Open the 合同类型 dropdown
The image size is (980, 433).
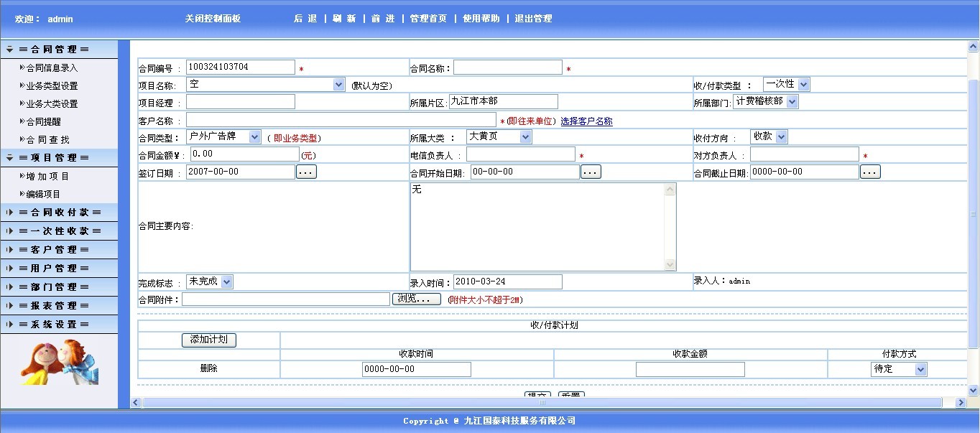pyautogui.click(x=254, y=136)
